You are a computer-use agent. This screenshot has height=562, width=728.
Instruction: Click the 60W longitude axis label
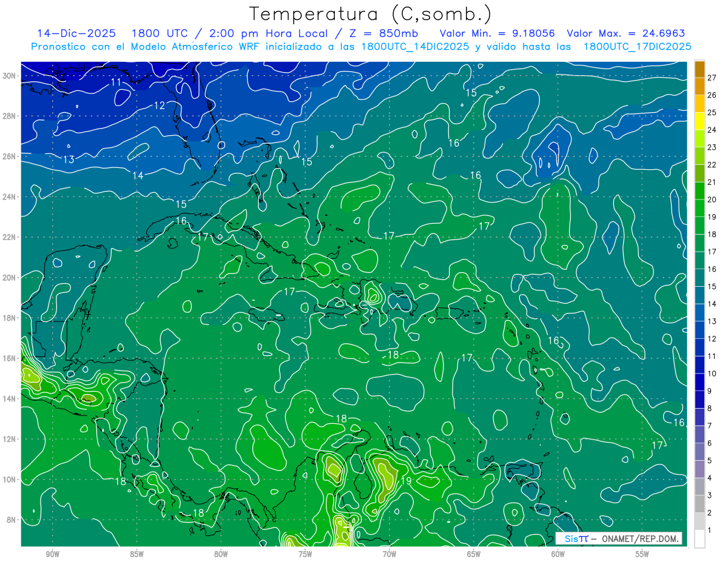pos(558,554)
